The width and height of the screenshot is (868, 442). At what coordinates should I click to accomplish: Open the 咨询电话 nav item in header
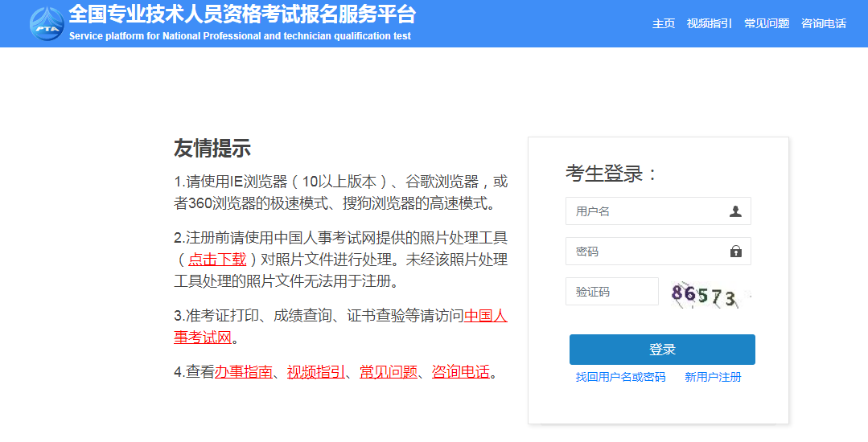pos(823,23)
